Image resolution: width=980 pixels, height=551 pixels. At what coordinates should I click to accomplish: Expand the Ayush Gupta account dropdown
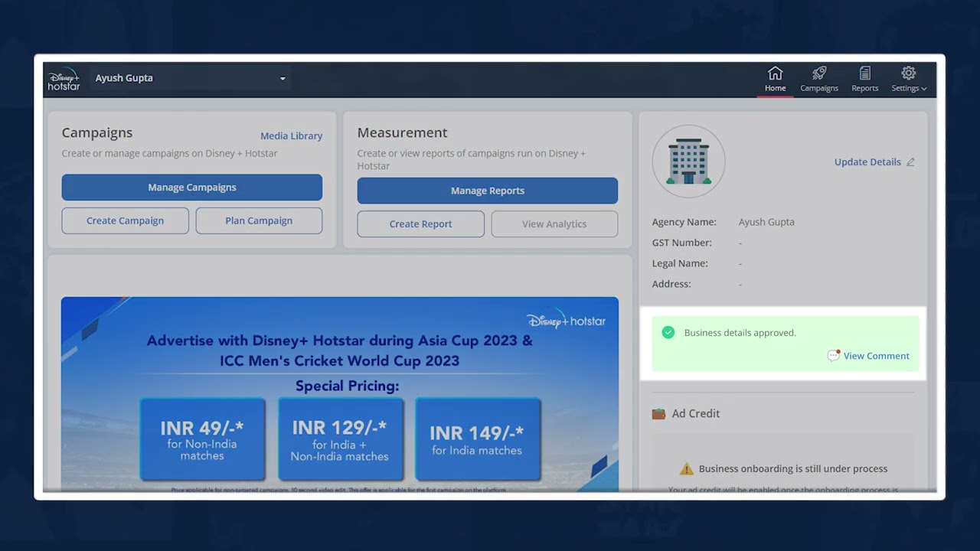pos(191,78)
